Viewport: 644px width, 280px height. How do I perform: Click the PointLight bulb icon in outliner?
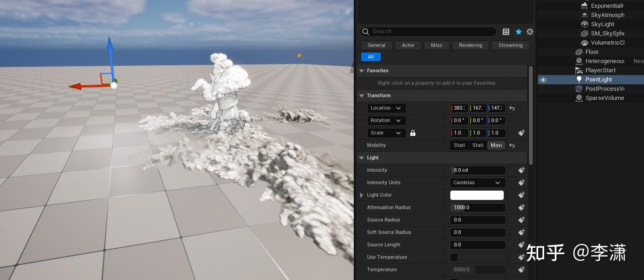coord(579,80)
